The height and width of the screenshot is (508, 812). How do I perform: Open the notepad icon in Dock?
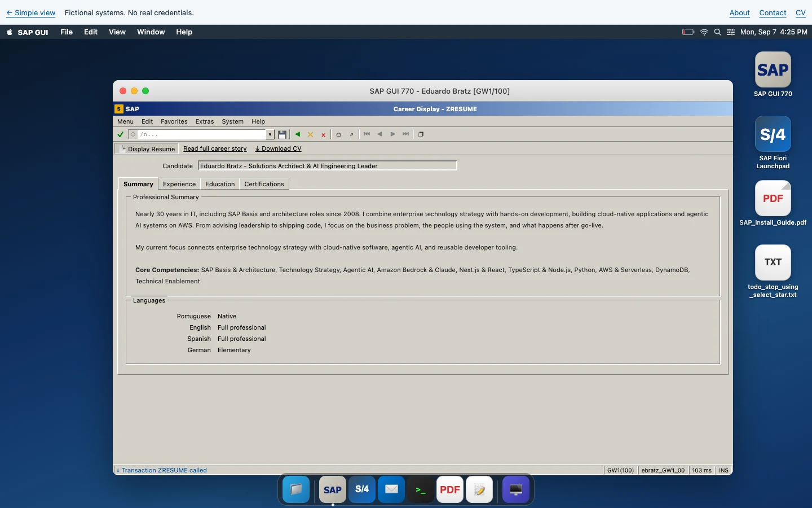(479, 489)
